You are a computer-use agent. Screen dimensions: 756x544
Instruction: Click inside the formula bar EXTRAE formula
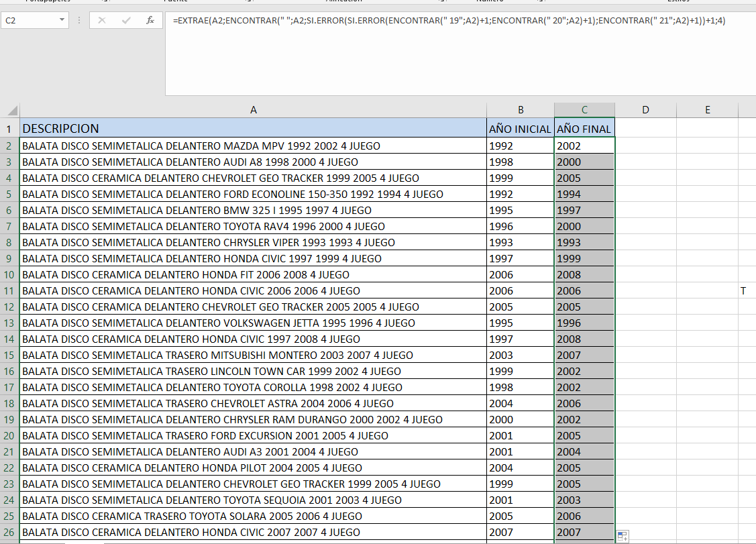(x=449, y=20)
